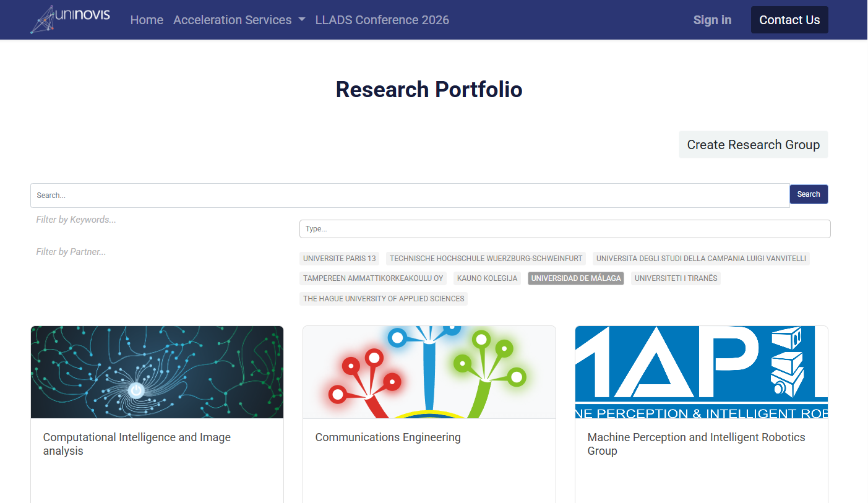This screenshot has height=503, width=868.
Task: Expand the Acceleration Services dropdown
Action: [239, 20]
